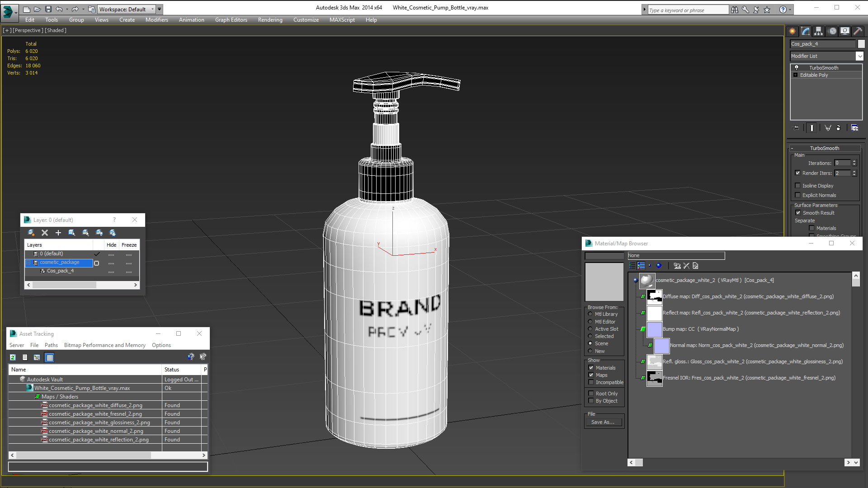
Task: Open the Display command panel tab
Action: tap(845, 31)
